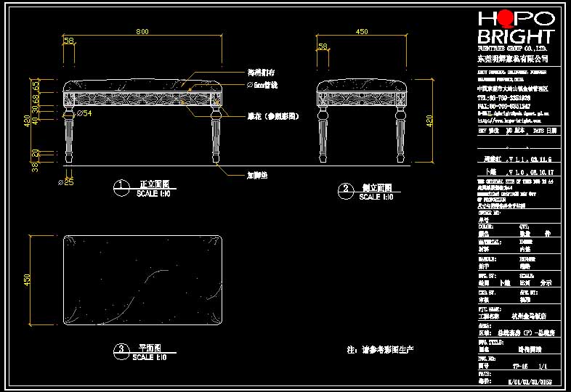Select the 58 dimension on front elevation
The height and width of the screenshot is (392, 571).
(x=69, y=41)
